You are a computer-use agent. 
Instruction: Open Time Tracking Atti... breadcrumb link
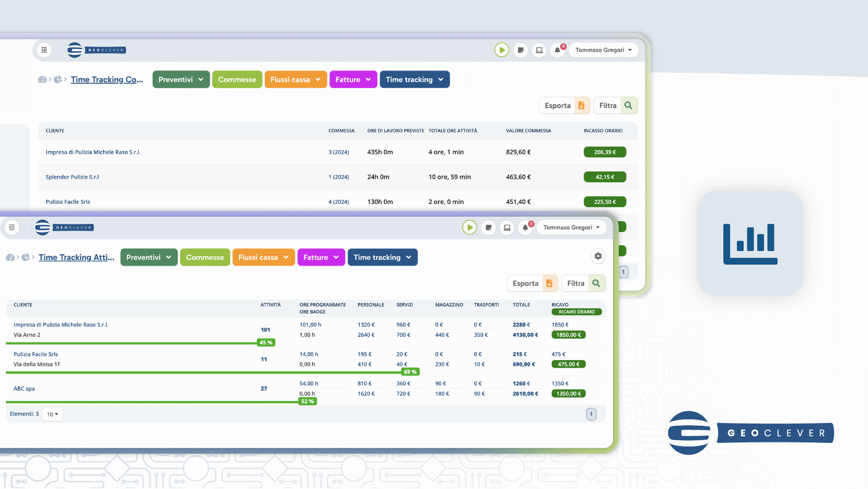point(76,257)
